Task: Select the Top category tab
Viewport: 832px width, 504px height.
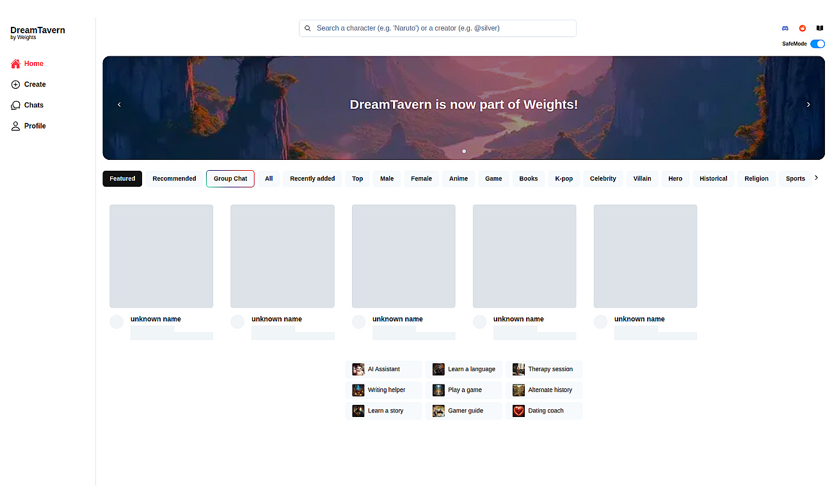Action: coord(358,179)
